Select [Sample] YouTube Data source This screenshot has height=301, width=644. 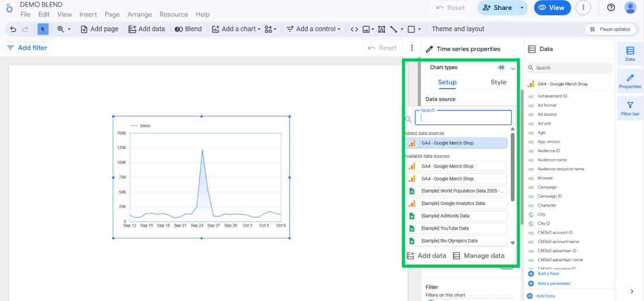click(456, 229)
